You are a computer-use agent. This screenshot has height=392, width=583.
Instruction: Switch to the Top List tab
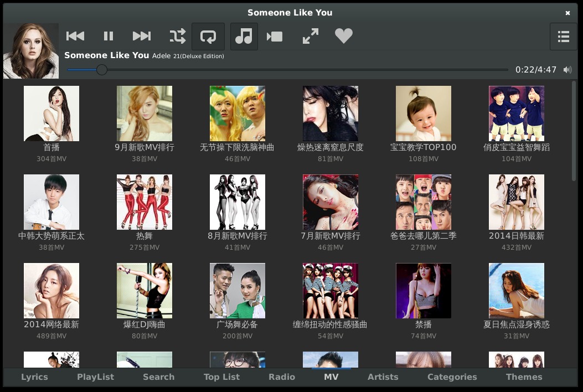click(221, 376)
